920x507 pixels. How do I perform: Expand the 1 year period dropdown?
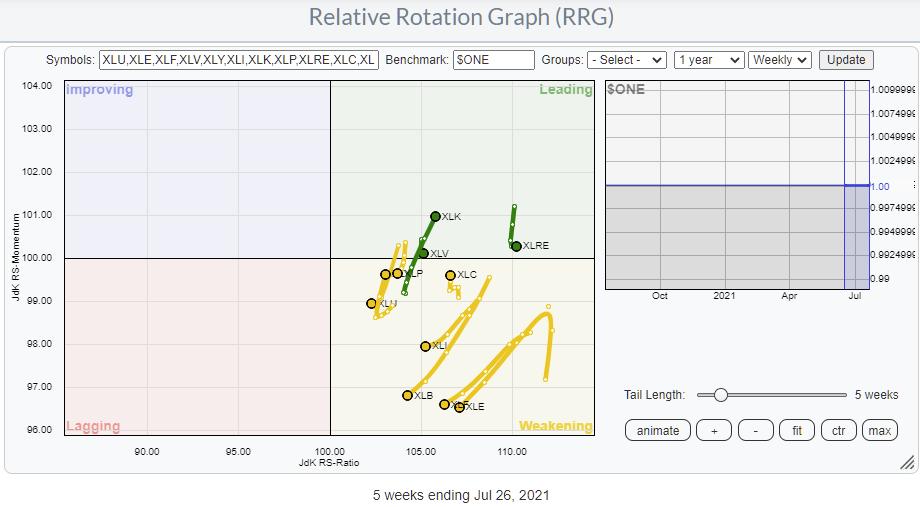708,60
